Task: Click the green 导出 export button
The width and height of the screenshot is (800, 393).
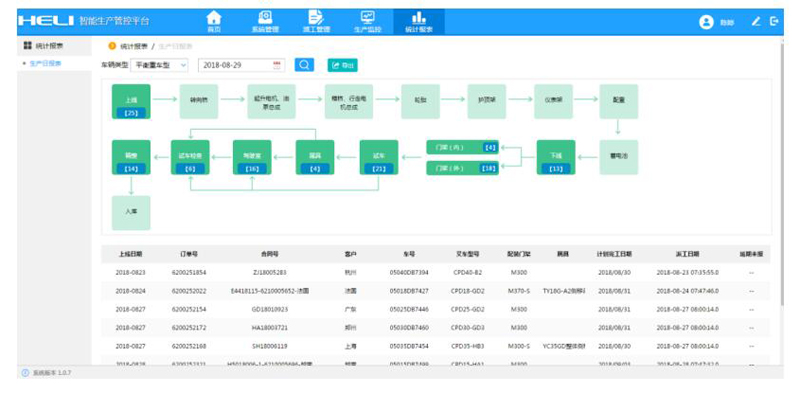Action: coord(342,65)
